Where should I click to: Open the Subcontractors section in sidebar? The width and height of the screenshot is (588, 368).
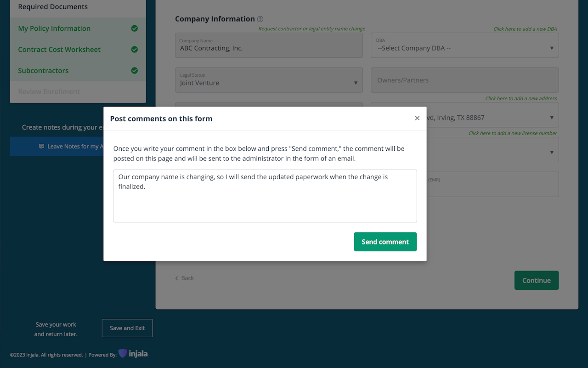coord(43,71)
